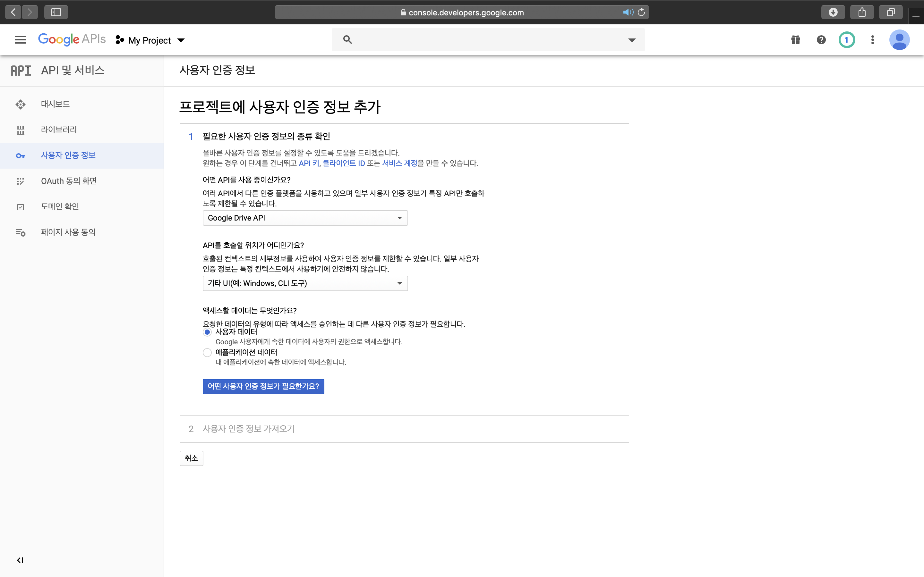924x577 pixels.
Task: Open the help question mark icon
Action: point(821,40)
